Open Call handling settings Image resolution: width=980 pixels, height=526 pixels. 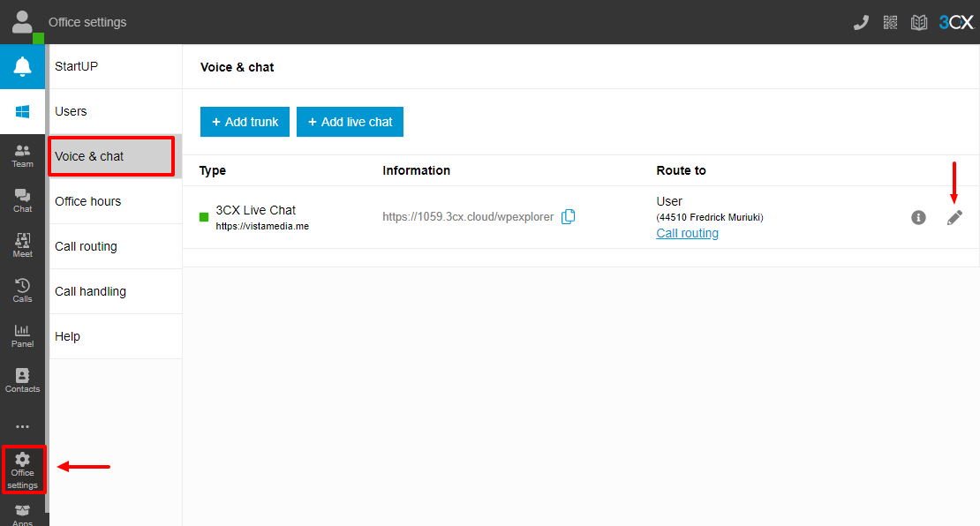pyautogui.click(x=116, y=291)
